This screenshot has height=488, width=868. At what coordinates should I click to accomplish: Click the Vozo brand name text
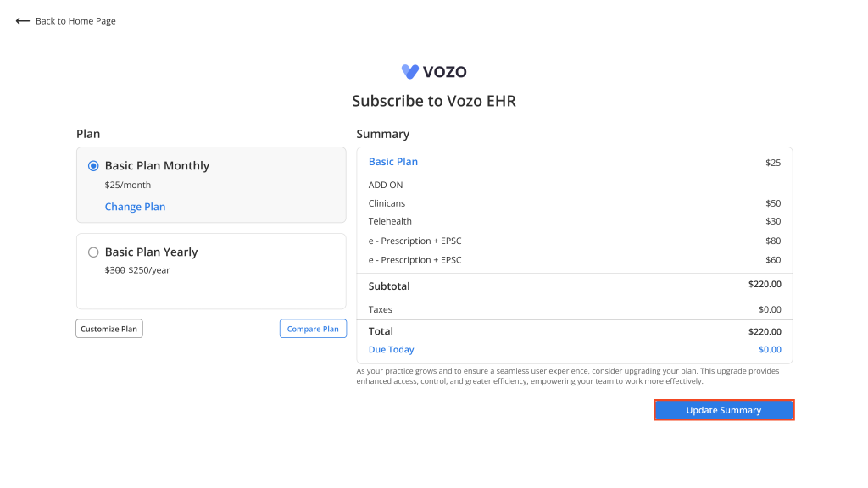click(444, 72)
